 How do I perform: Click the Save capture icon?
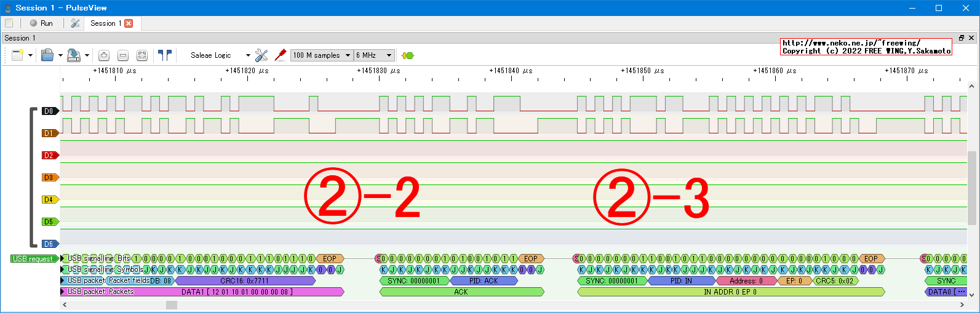click(73, 55)
